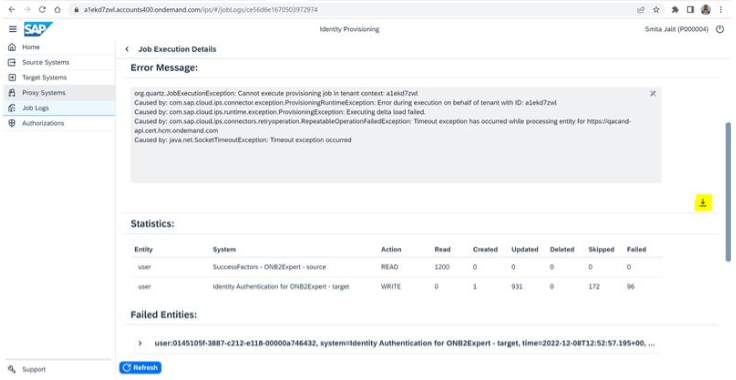Open the Chrome three-dot menu
The width and height of the screenshot is (736, 380).
click(721, 9)
